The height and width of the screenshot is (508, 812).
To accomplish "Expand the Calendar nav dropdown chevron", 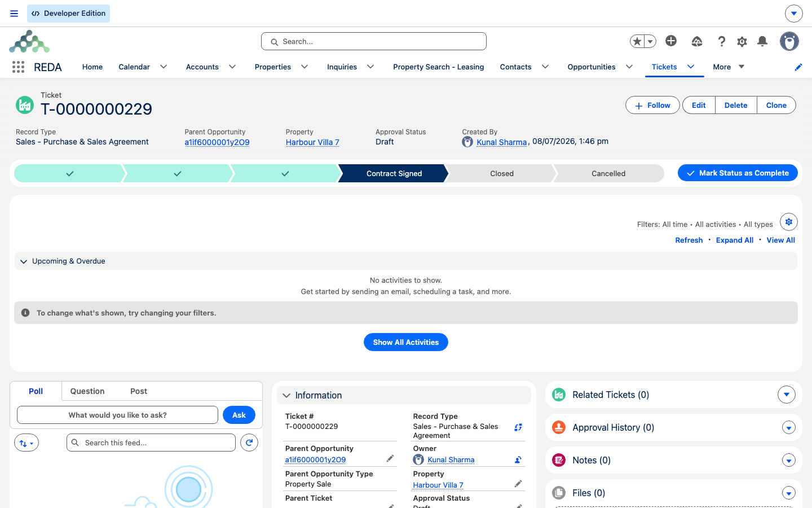I will (x=164, y=67).
